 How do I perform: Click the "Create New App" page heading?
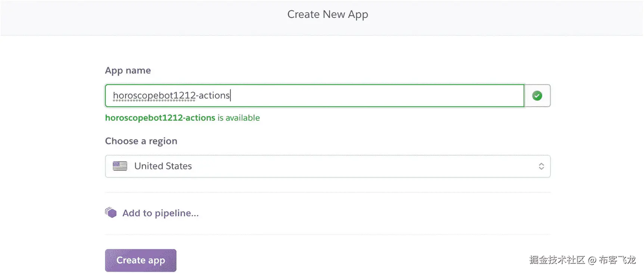click(327, 15)
